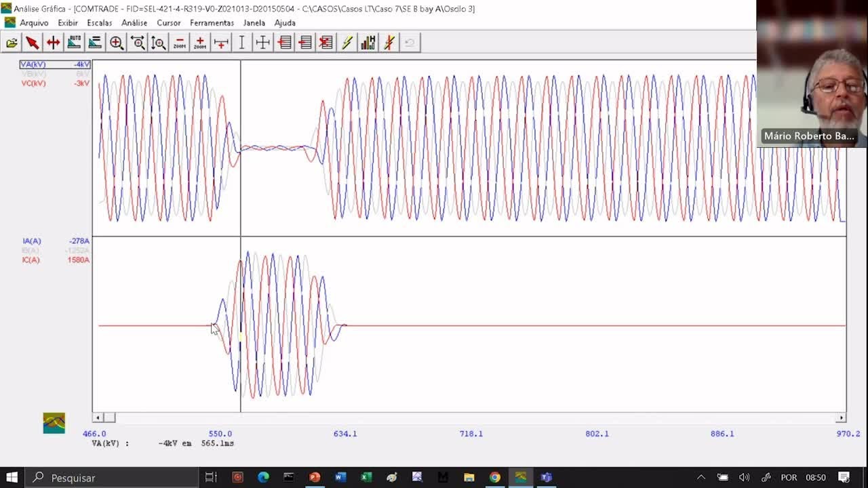868x488 pixels.
Task: Open the Ferramentas menu
Action: [212, 23]
